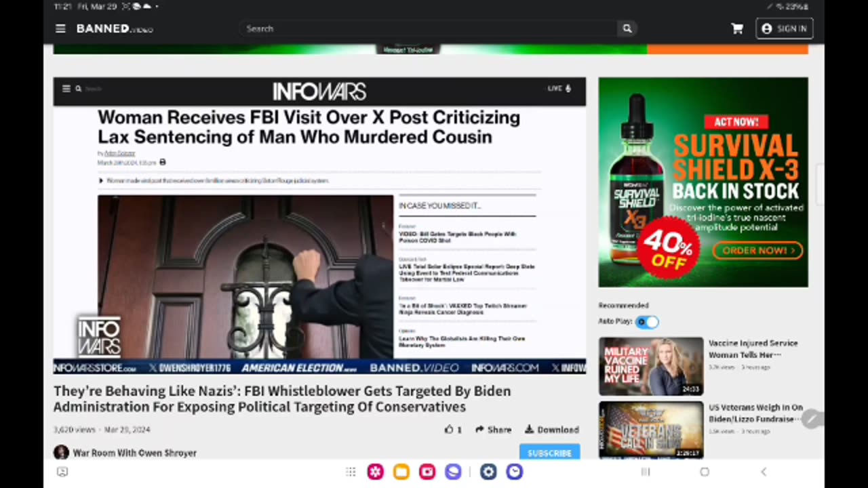Image resolution: width=868 pixels, height=488 pixels.
Task: Click the SIGN IN button
Action: point(785,28)
